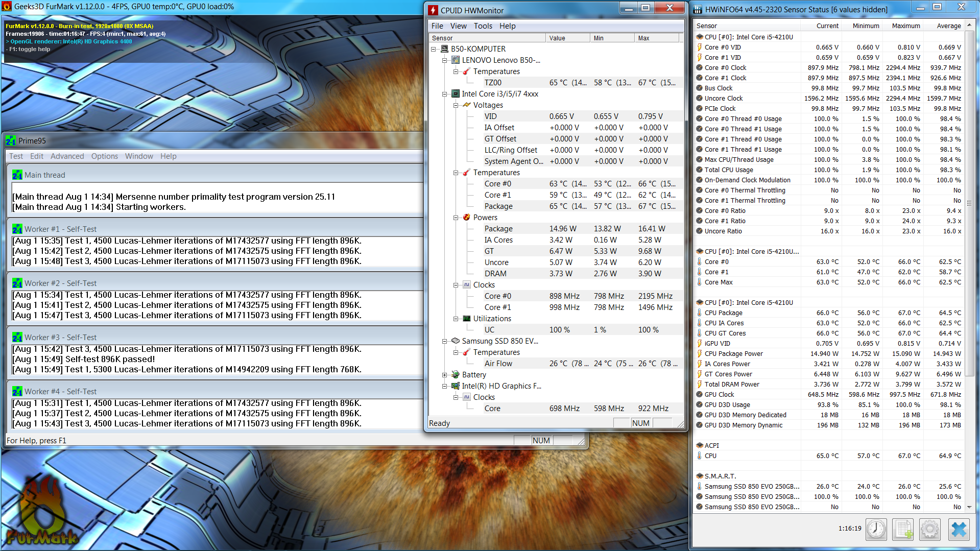
Task: Click the Worker #2 - Self-Test icon
Action: tap(17, 283)
